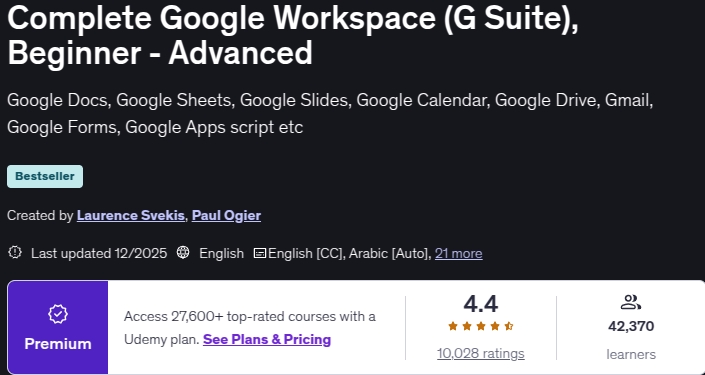Click the 'Last updated 12/2025' text
Image resolution: width=705 pixels, height=375 pixels.
click(x=99, y=254)
